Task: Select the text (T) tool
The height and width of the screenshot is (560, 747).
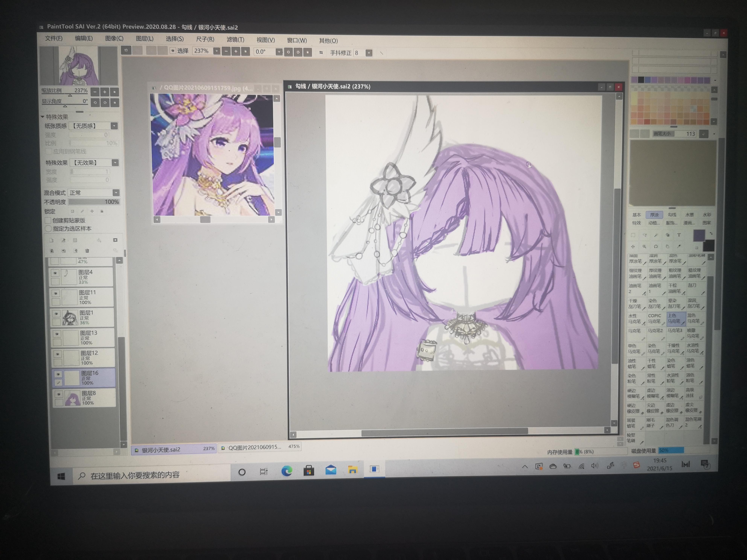Action: pyautogui.click(x=679, y=235)
